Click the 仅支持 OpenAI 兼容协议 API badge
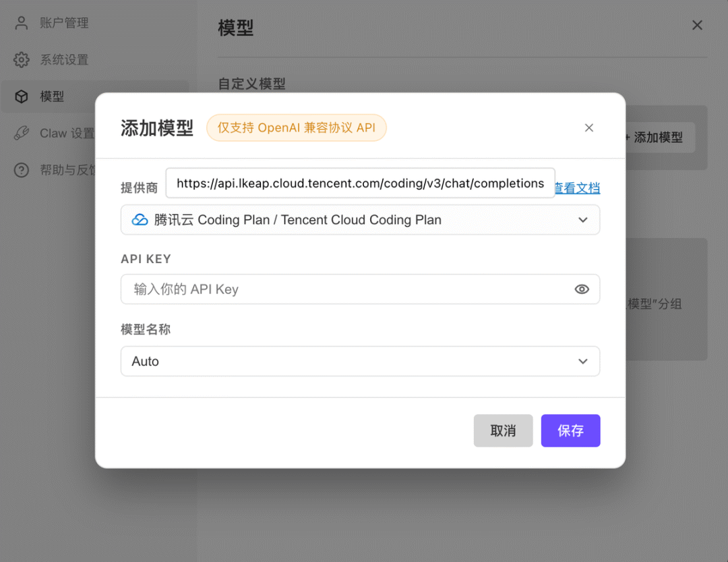 (x=296, y=128)
